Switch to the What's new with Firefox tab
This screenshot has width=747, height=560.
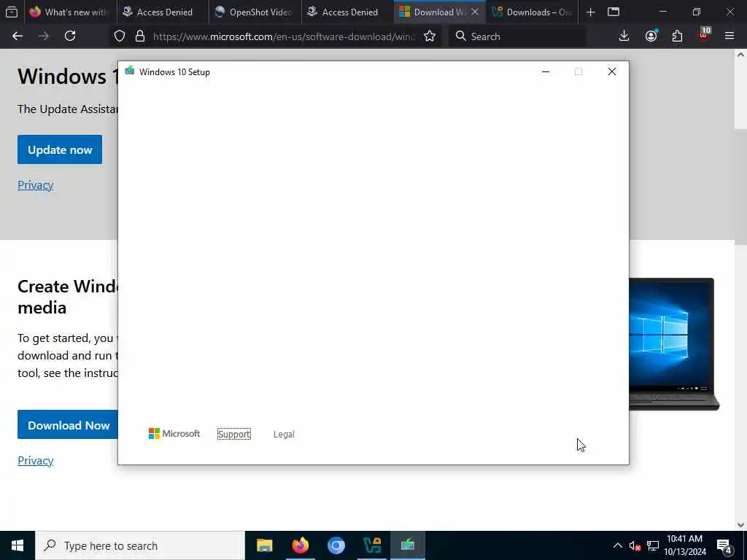click(69, 12)
